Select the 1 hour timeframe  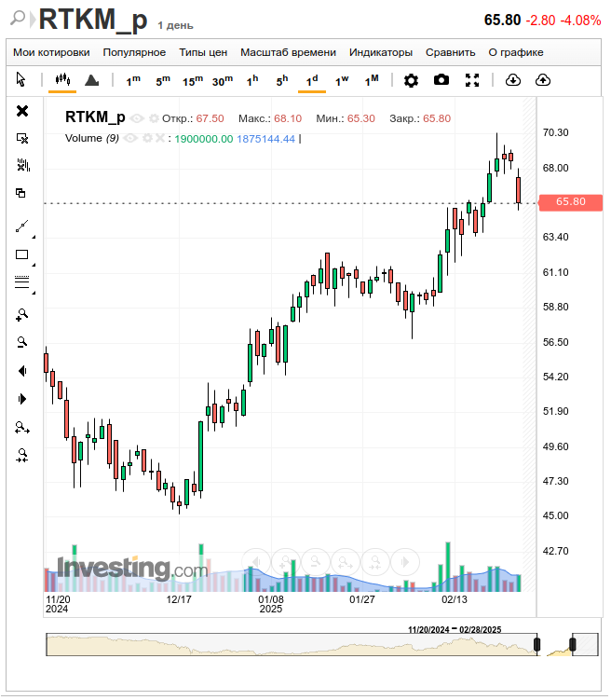click(252, 81)
